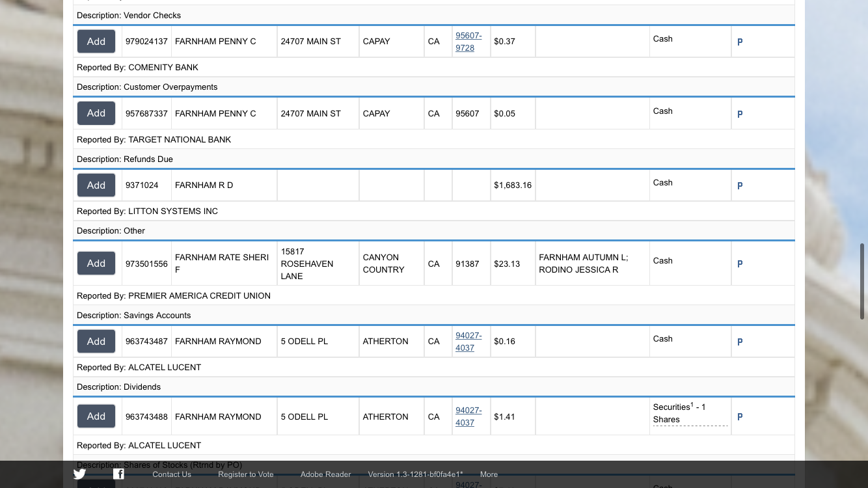Open the Facebook icon in the footer

(x=118, y=474)
